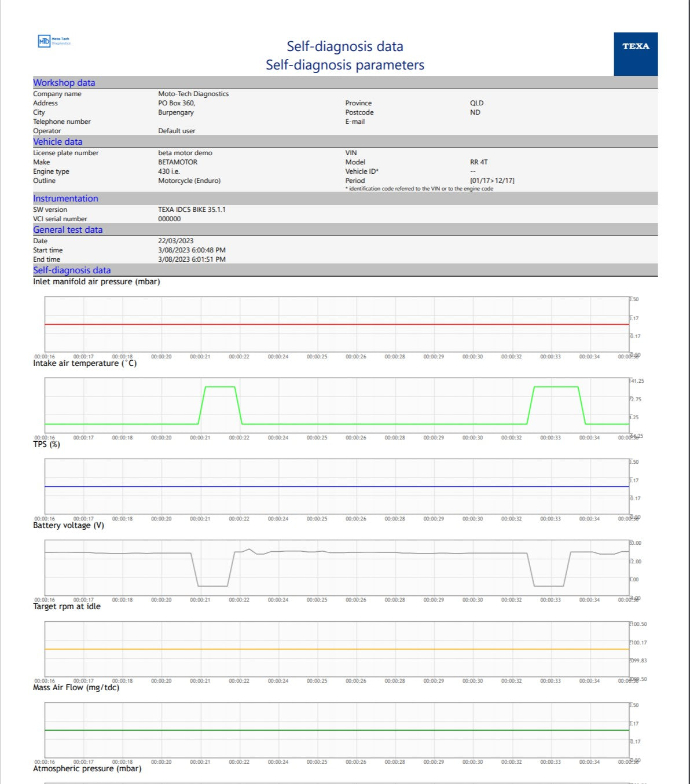Image resolution: width=690 pixels, height=784 pixels.
Task: Select end time '3/08/2023 6:01:51 PM'
Action: 192,259
